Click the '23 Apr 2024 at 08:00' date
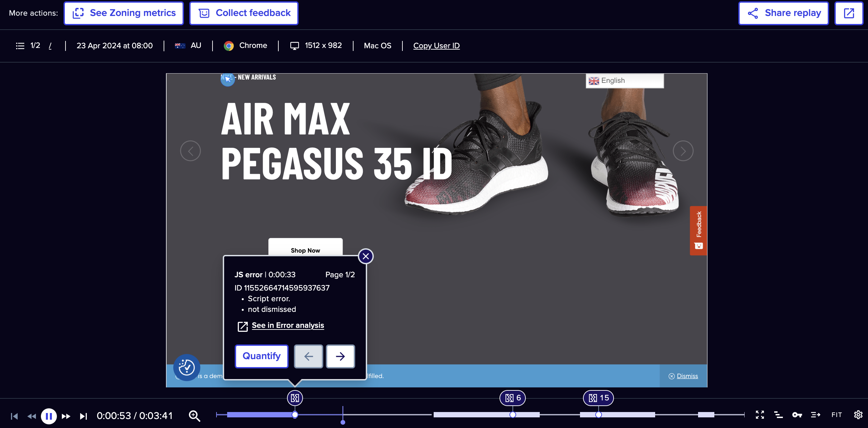The image size is (868, 428). point(114,46)
